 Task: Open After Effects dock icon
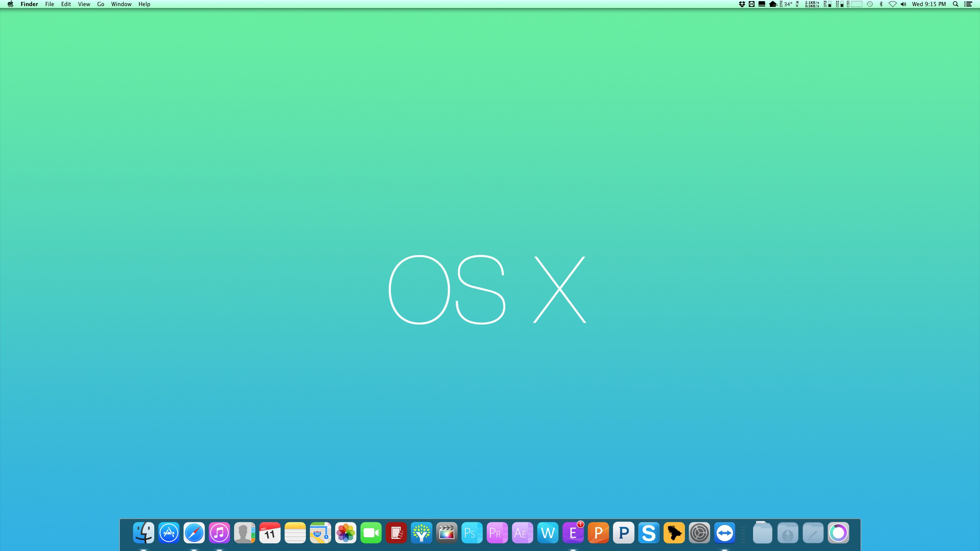tap(522, 533)
